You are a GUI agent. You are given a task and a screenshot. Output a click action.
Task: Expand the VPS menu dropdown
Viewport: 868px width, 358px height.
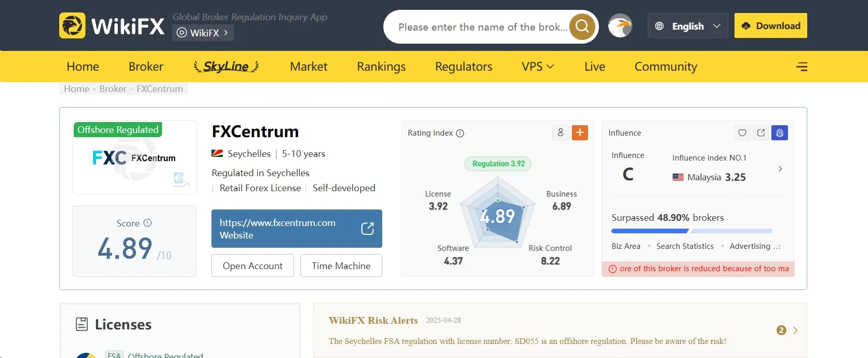pos(538,67)
